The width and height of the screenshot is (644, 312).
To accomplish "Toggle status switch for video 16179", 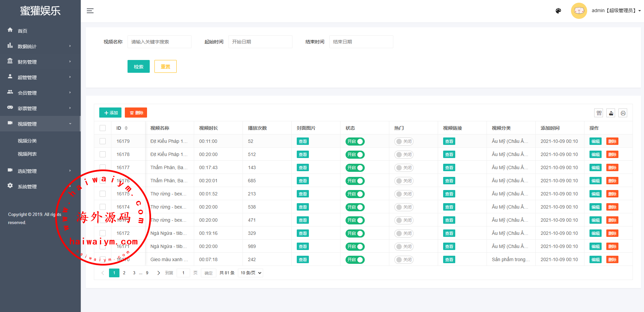I will (x=355, y=142).
